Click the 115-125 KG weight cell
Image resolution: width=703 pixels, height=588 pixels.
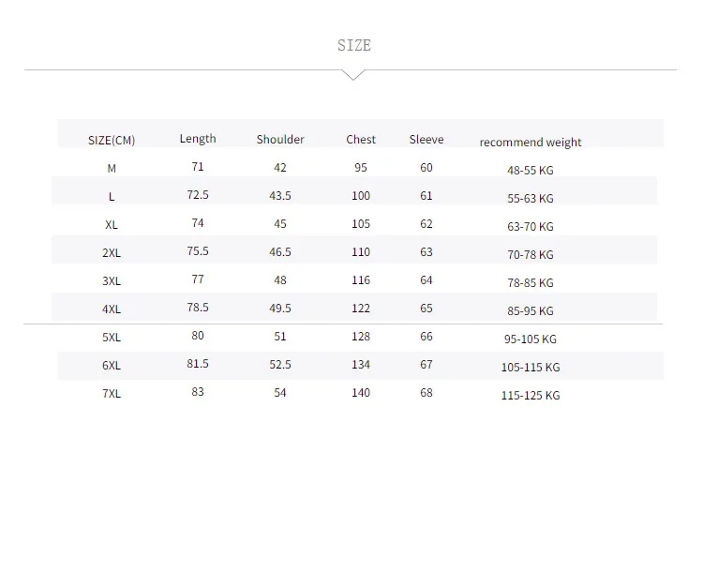[x=531, y=396]
